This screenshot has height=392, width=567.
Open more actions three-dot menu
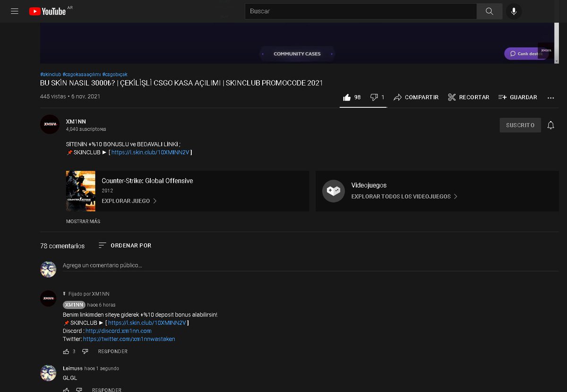(550, 97)
